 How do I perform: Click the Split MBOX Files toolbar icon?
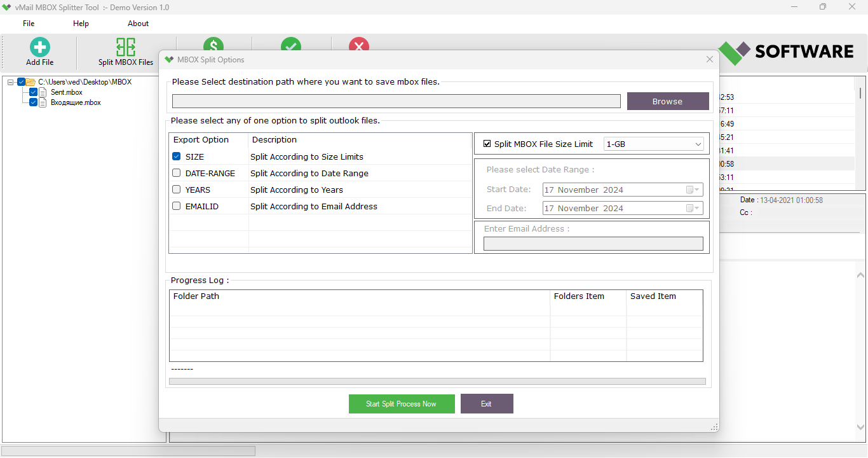pyautogui.click(x=126, y=48)
